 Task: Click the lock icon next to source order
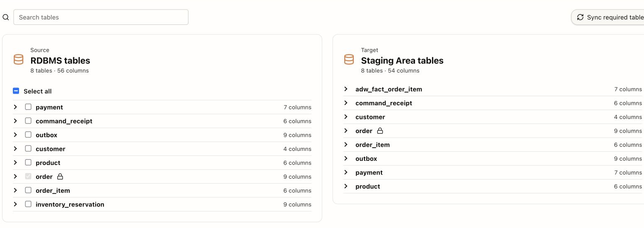(x=60, y=177)
